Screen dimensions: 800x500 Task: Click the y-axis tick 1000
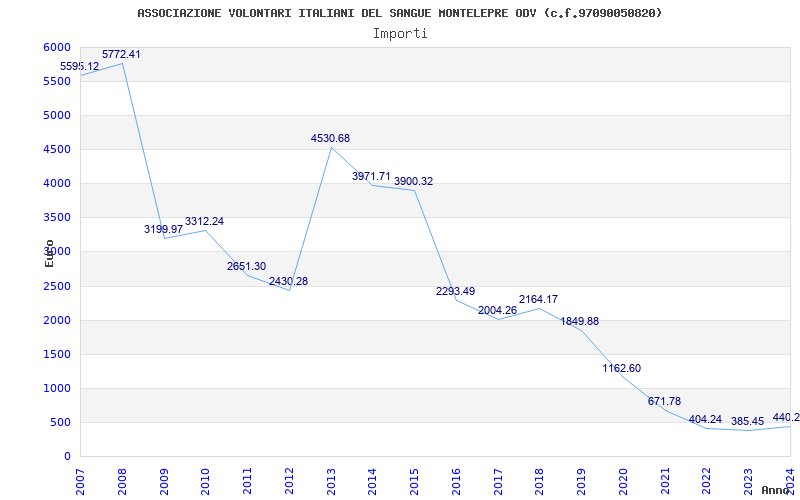[x=58, y=388]
